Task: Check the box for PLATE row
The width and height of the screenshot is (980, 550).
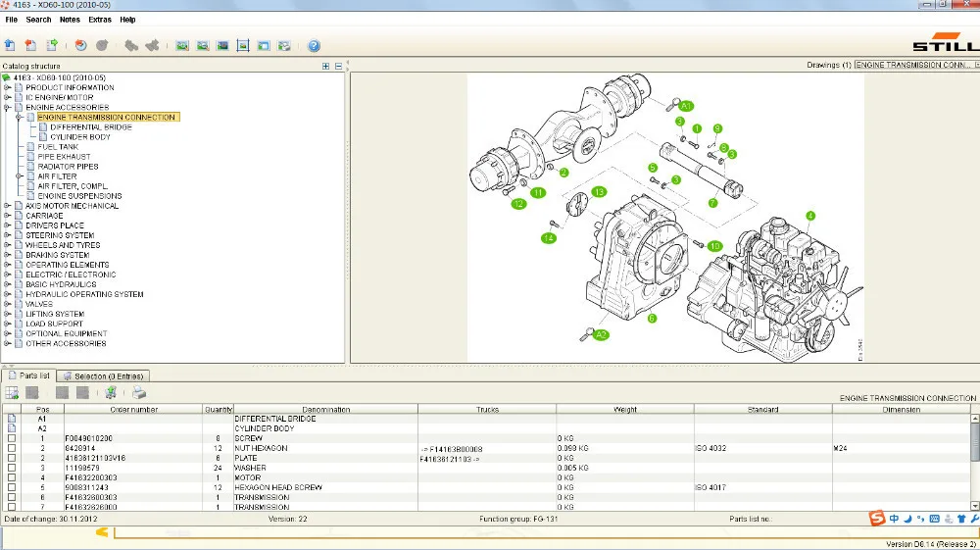Action: pyautogui.click(x=12, y=458)
